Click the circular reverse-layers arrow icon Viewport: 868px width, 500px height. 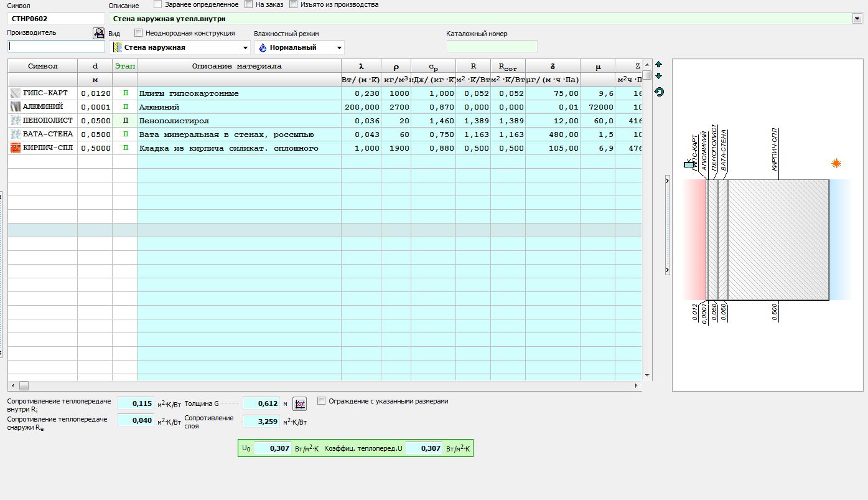tap(659, 92)
